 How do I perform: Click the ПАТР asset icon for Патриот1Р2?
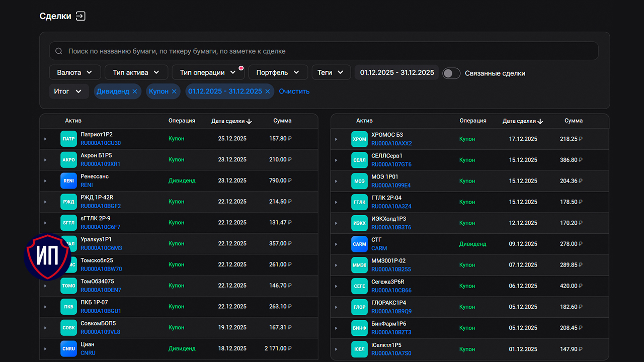68,139
